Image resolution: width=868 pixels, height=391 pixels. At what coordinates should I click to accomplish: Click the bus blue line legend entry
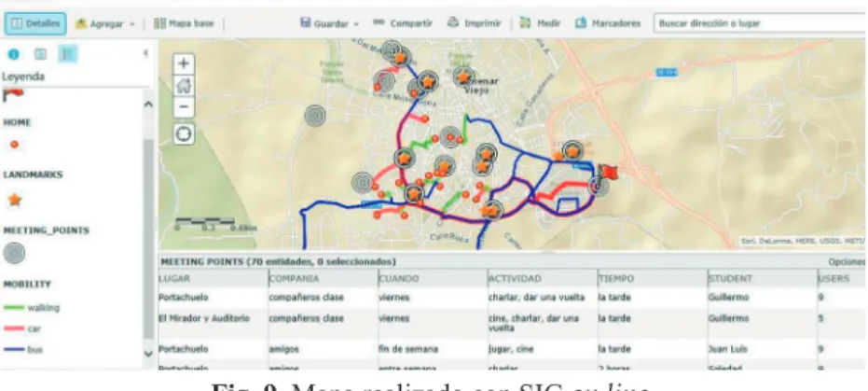[x=23, y=349]
